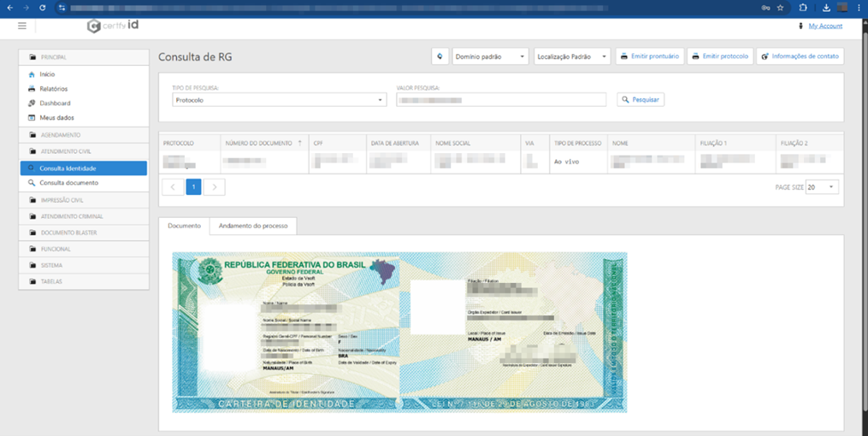Expand the AGENDAMENTO folder section
868x436 pixels.
coord(84,135)
